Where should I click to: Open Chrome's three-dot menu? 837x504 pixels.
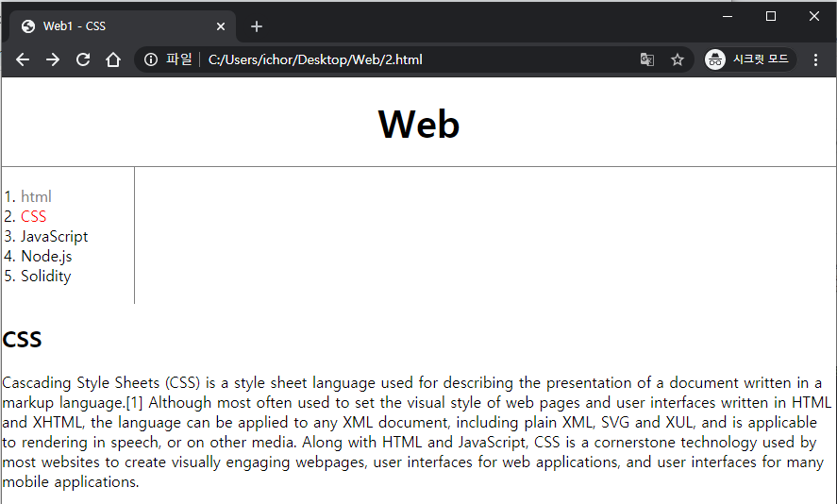pos(815,59)
